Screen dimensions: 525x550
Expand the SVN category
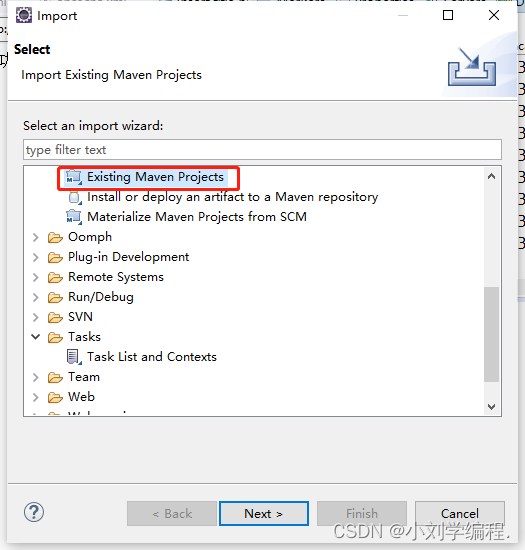(35, 317)
